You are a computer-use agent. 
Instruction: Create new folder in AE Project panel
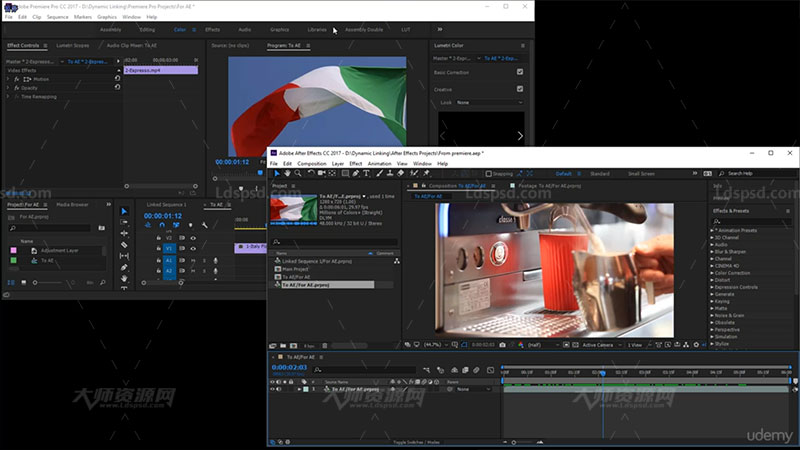click(x=283, y=345)
